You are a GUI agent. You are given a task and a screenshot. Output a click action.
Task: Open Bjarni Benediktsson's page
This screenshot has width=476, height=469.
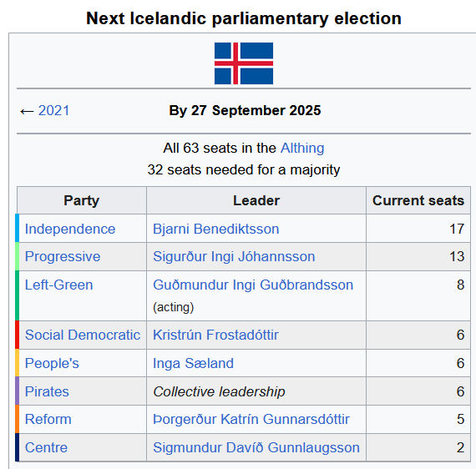point(215,229)
